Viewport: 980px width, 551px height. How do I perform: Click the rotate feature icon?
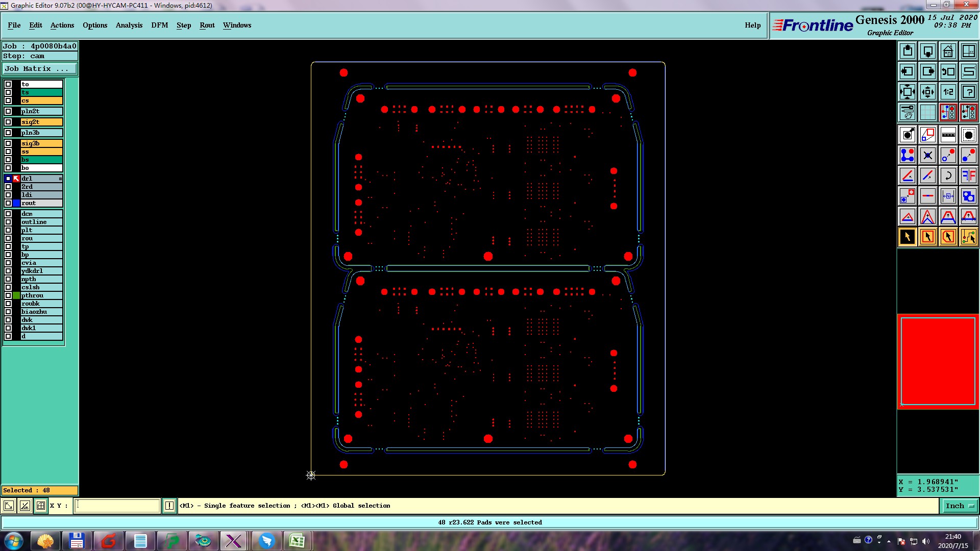click(948, 176)
